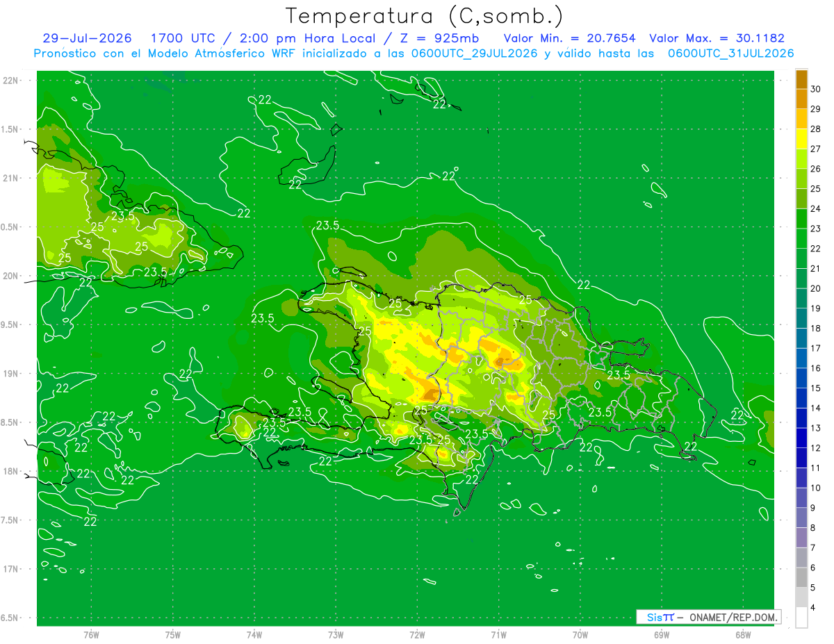Click the '74W' longitude axis label

tap(254, 634)
